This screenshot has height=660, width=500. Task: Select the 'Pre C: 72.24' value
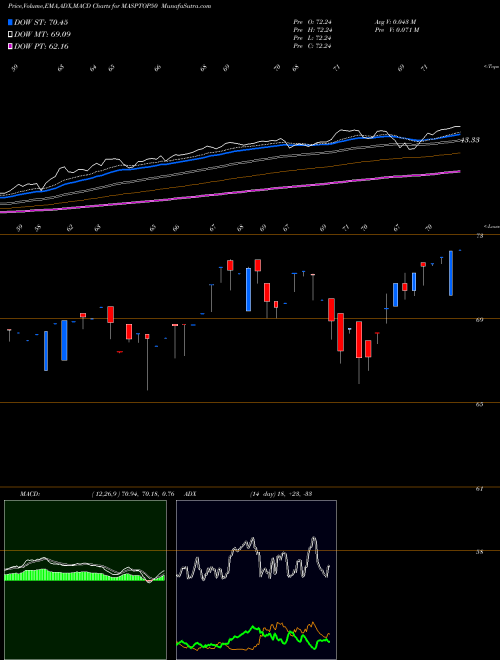(313, 46)
